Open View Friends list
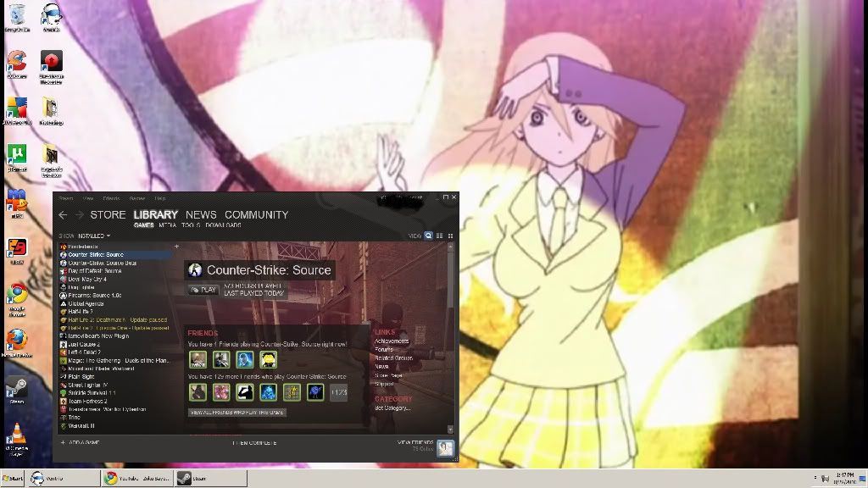This screenshot has height=488, width=868. (415, 442)
